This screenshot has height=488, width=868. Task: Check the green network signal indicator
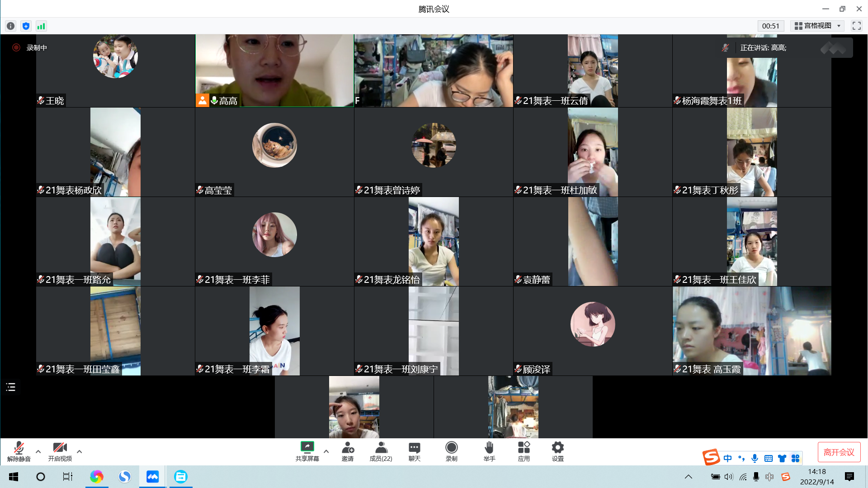41,26
